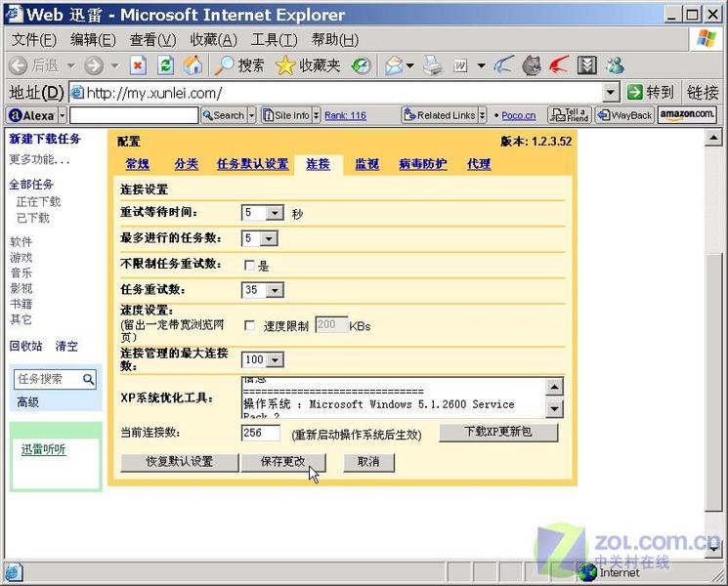Click the Go (转到) button

(651, 93)
